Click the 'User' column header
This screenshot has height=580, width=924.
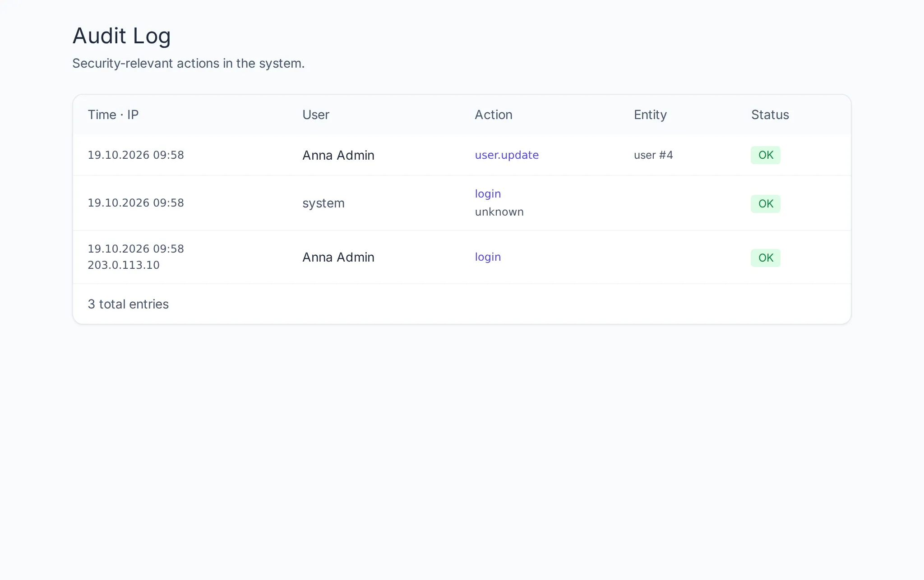click(x=316, y=115)
